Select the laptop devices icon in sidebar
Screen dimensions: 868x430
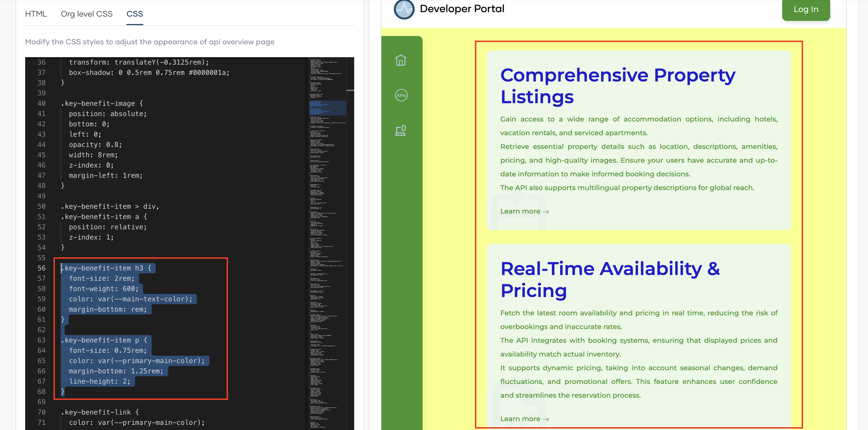point(401,130)
